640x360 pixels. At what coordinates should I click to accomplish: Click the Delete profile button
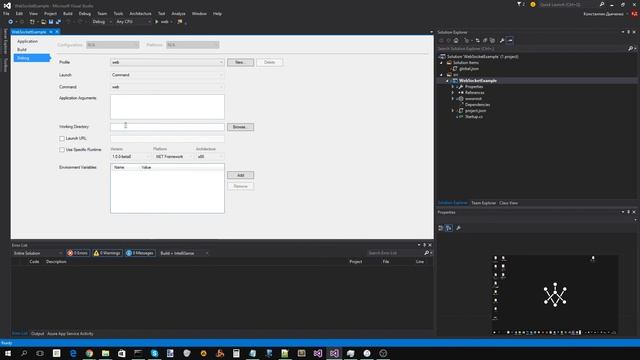tap(269, 62)
